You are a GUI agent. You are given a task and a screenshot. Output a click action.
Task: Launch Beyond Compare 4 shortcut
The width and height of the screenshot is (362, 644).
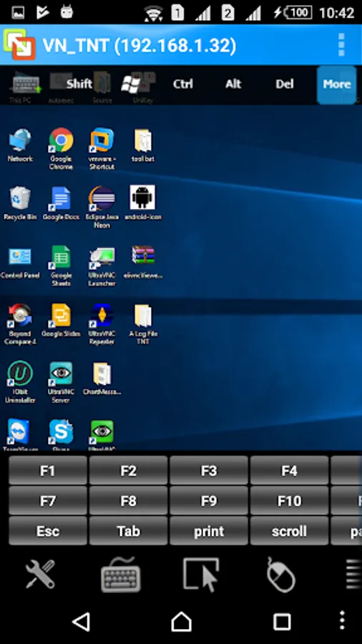click(x=20, y=324)
